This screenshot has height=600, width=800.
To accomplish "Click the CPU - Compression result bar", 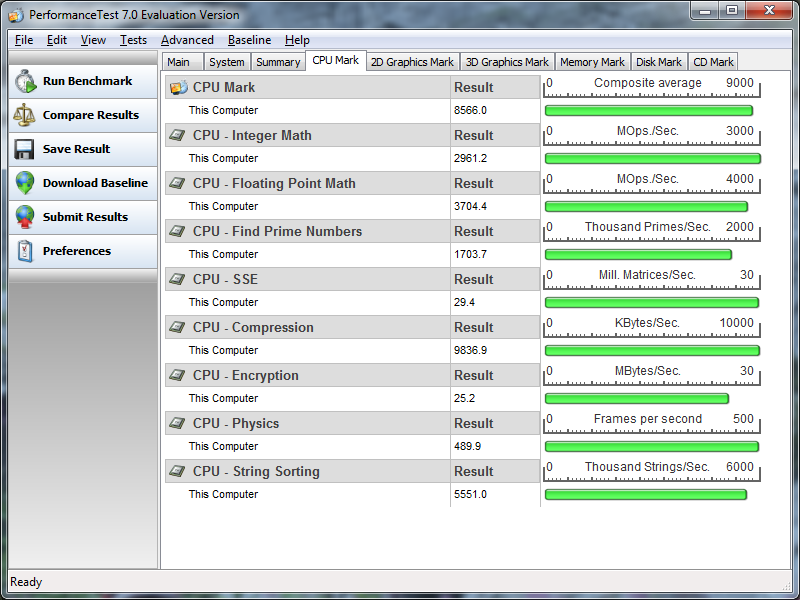I will pos(652,351).
